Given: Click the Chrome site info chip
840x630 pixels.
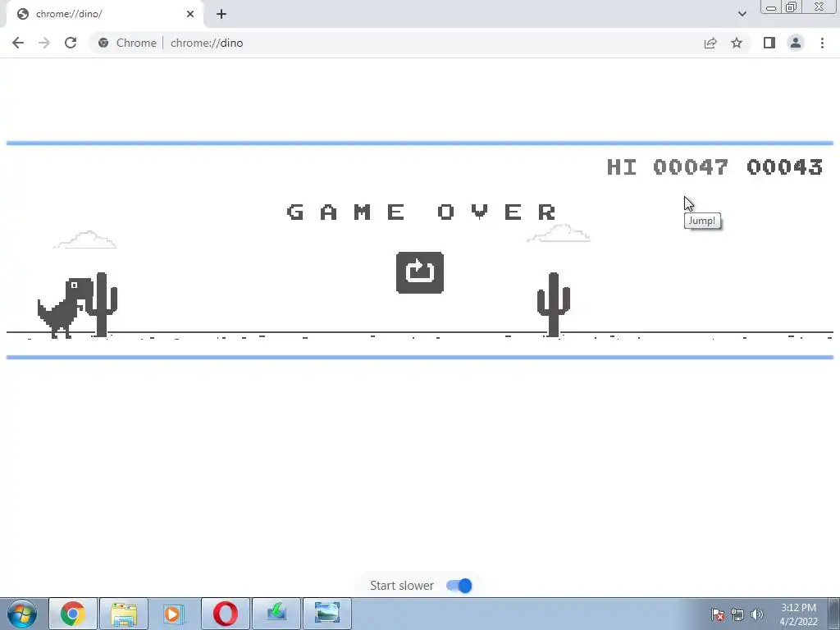Looking at the screenshot, I should (x=127, y=43).
